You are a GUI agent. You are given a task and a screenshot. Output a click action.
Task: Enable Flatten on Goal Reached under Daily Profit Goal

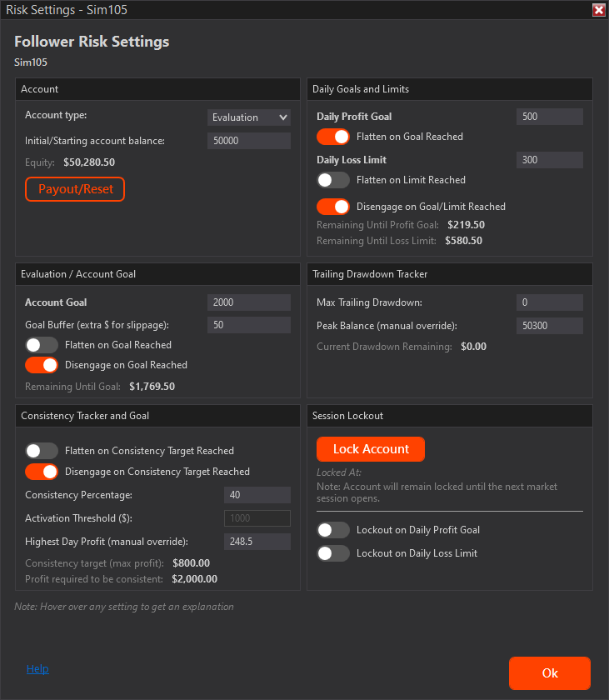[x=332, y=136]
